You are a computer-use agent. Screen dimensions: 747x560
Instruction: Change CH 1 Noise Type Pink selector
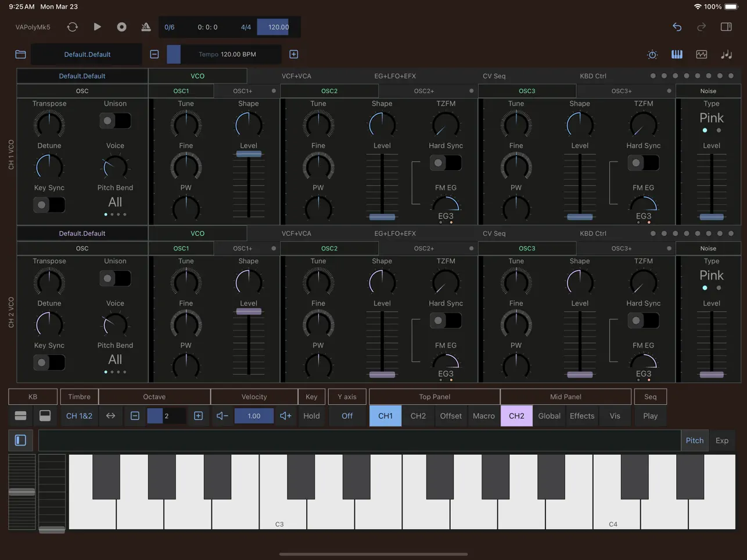(x=712, y=118)
